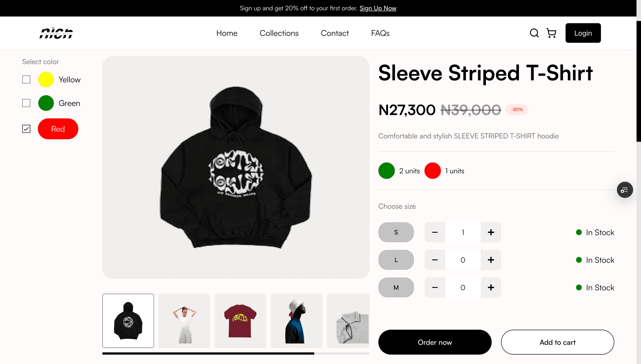Image resolution: width=641 pixels, height=364 pixels.
Task: Check the Green color checkbox
Action: point(26,103)
